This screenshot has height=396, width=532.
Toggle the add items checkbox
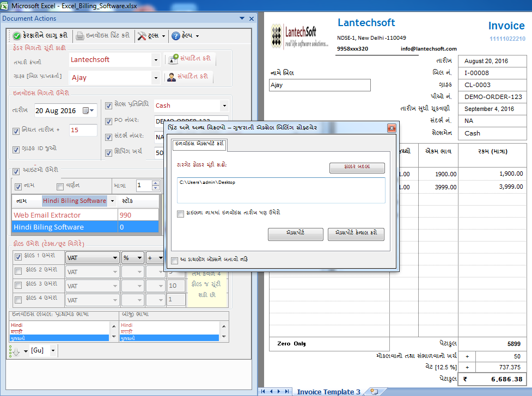click(x=16, y=171)
